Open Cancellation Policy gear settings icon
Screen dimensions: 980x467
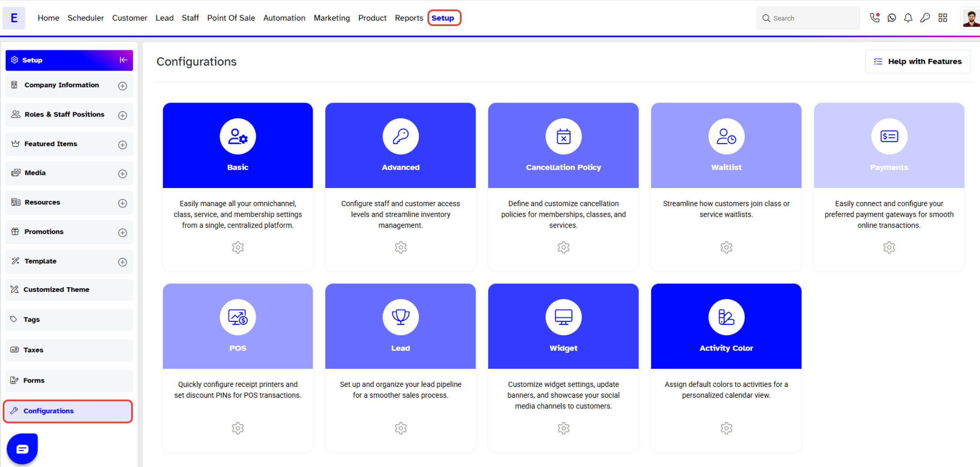click(x=563, y=247)
